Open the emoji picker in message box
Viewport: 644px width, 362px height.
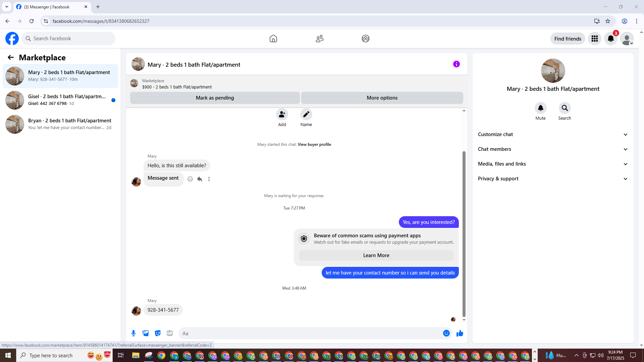pos(446,333)
